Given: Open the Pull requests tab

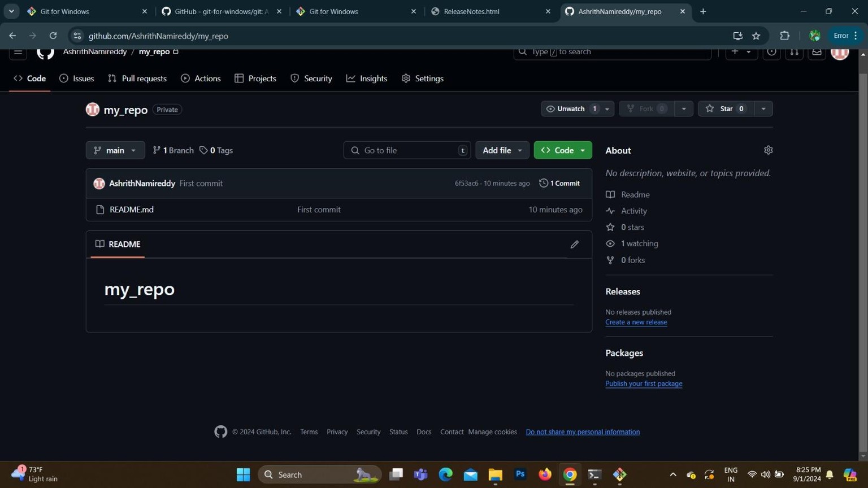Looking at the screenshot, I should 137,79.
